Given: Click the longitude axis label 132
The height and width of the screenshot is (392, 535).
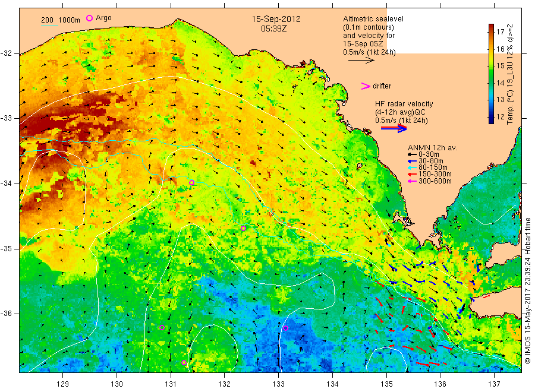Looking at the screenshot, I should coord(225,384).
